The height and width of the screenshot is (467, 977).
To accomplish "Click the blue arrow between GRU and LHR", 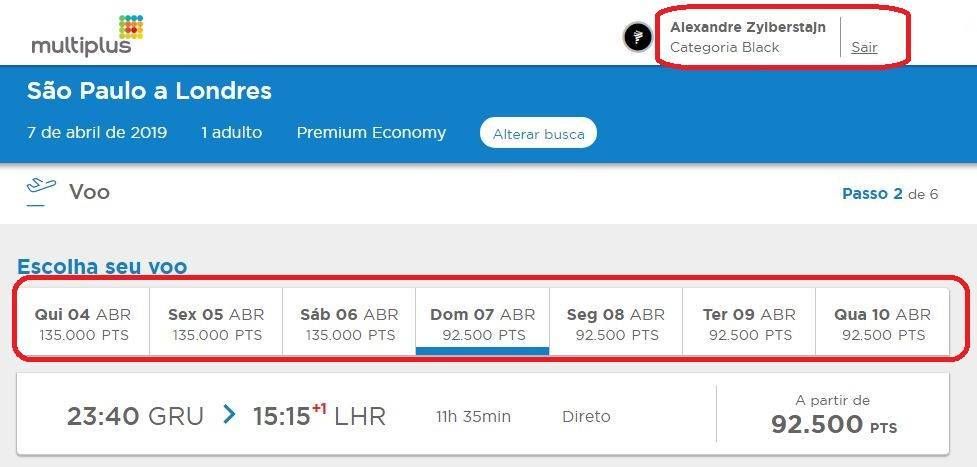I will (x=229, y=415).
